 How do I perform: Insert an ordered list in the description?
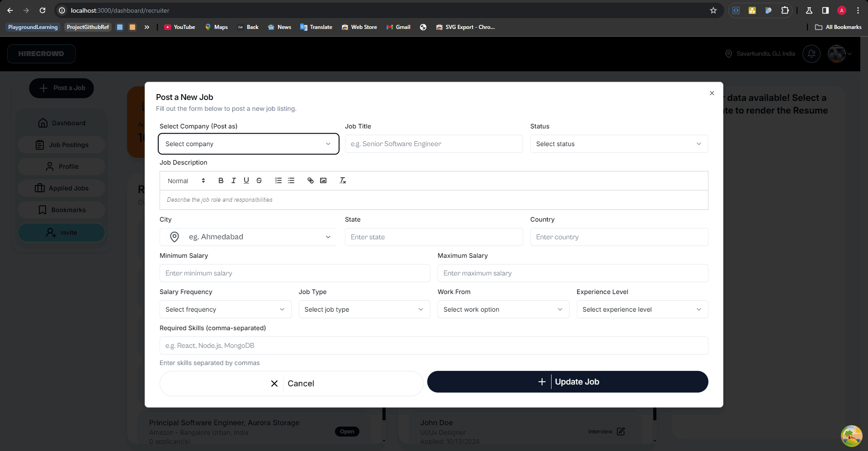(278, 180)
